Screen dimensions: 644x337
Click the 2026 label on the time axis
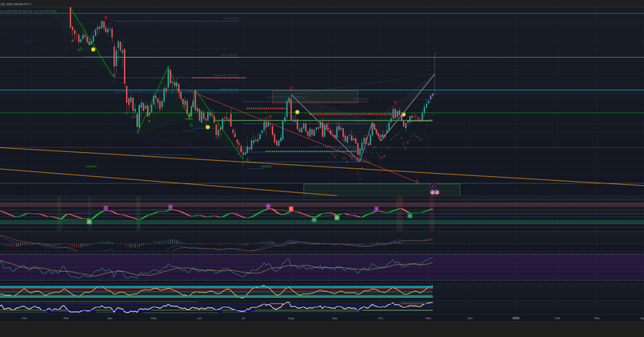516,319
